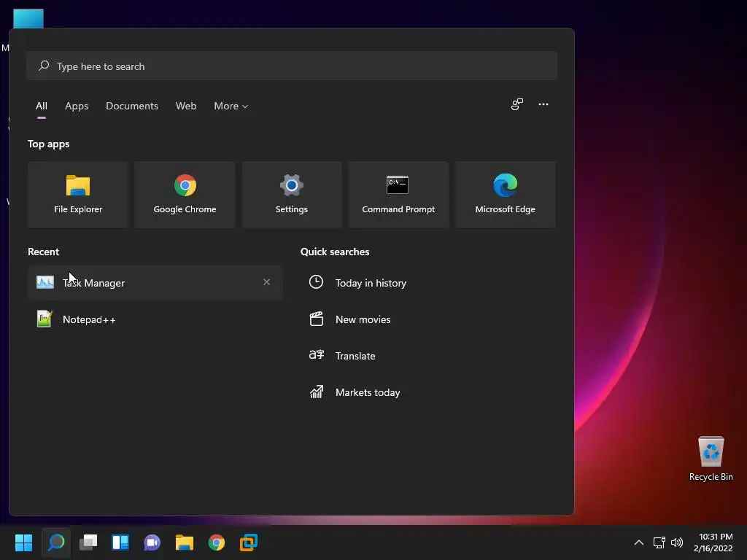Launch Google Chrome from Top apps
Screen dimensions: 747x560
(x=185, y=194)
